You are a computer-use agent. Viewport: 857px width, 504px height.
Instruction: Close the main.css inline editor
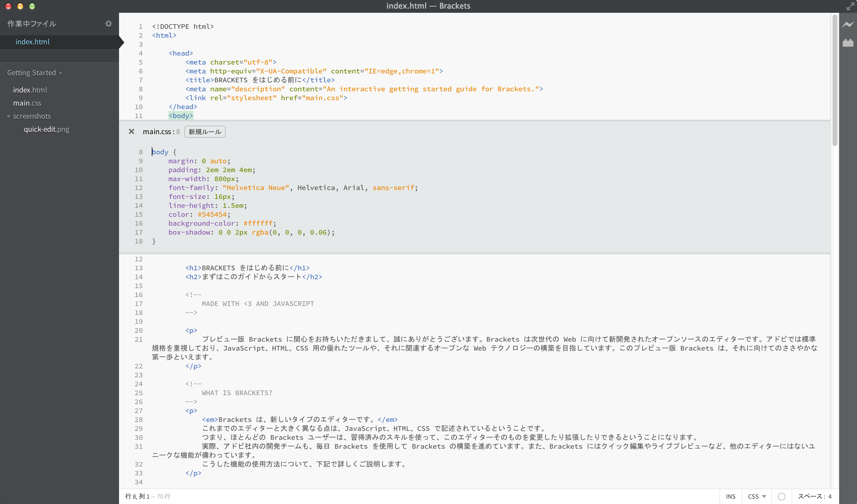point(131,131)
